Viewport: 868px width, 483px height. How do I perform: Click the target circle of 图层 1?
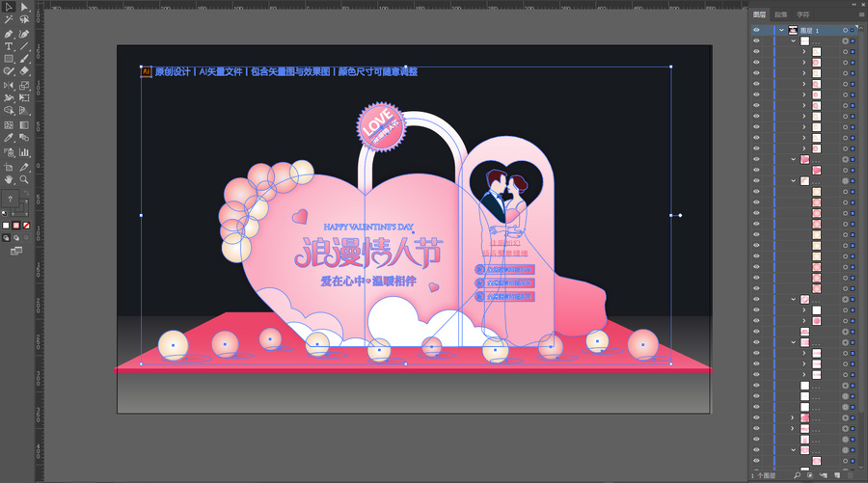click(x=845, y=31)
